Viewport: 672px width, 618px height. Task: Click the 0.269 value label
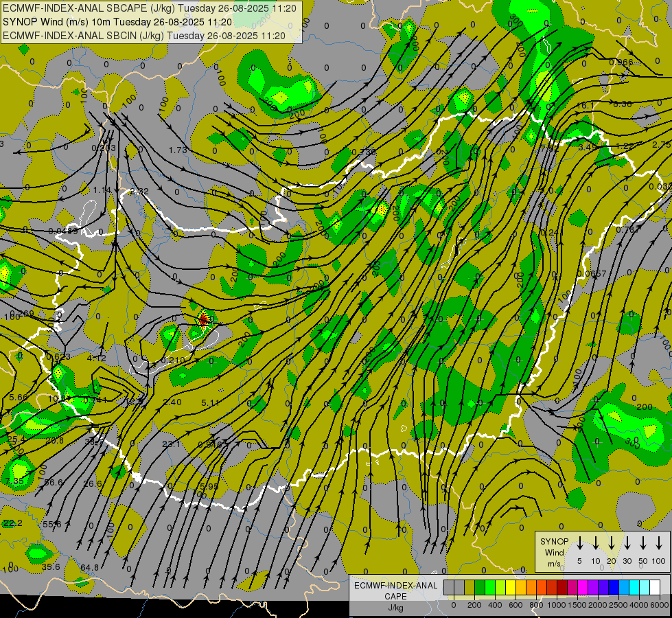[x=22, y=313]
